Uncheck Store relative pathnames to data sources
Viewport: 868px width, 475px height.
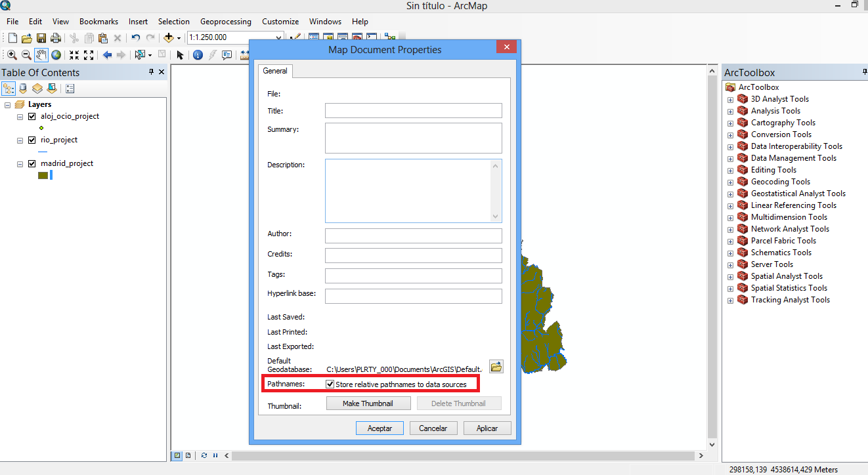330,384
